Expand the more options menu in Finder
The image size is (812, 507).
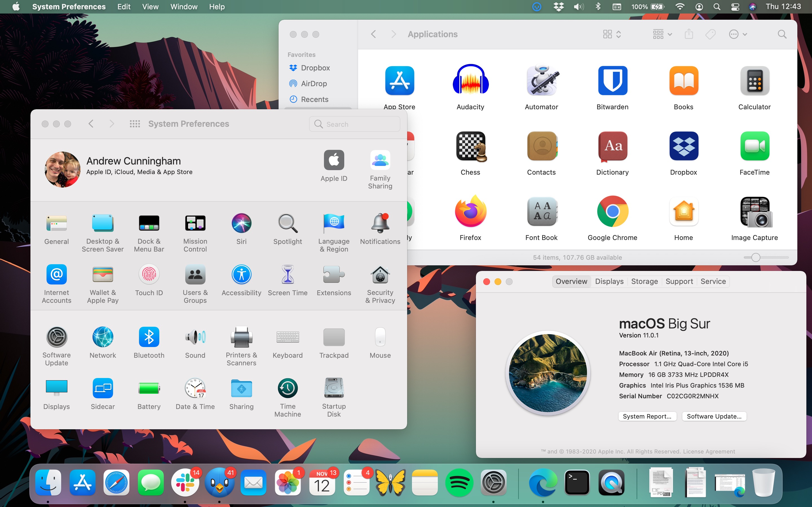click(x=738, y=34)
